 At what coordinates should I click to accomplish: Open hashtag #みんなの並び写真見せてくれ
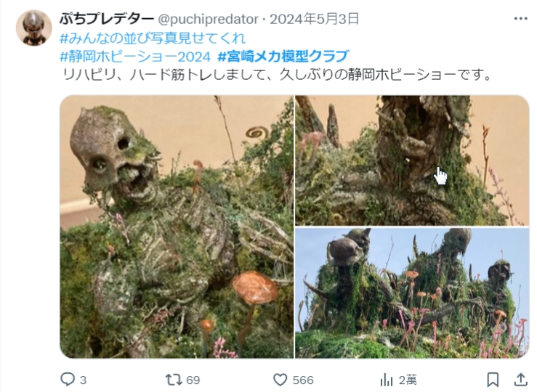153,38
